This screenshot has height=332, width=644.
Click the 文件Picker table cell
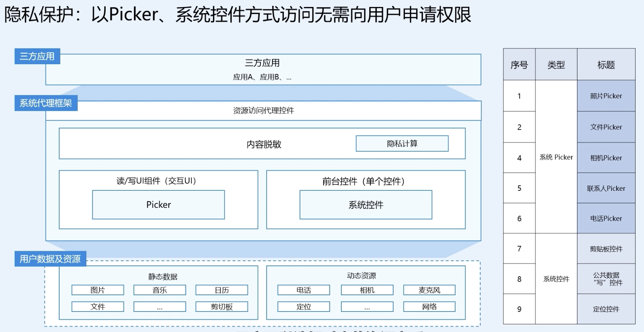606,127
